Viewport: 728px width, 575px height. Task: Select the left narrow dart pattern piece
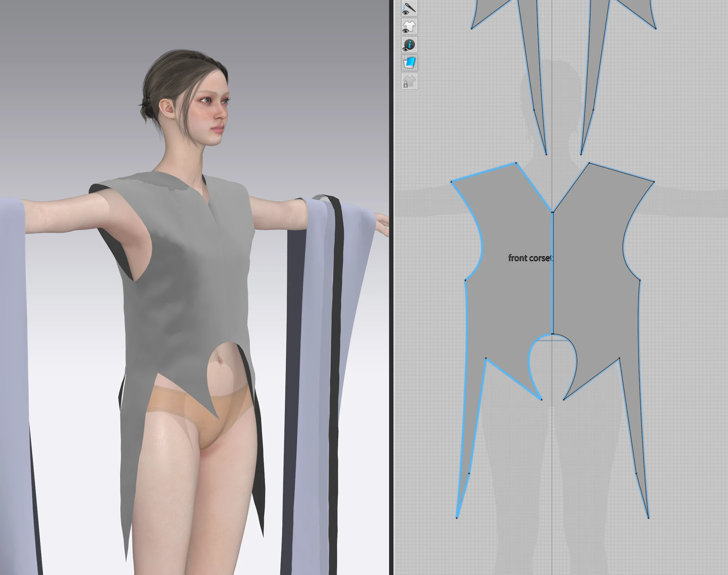533,68
